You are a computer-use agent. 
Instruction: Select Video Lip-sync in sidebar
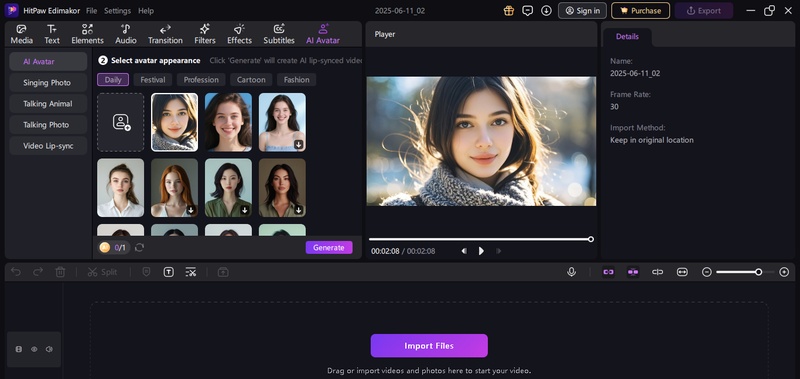(x=48, y=145)
